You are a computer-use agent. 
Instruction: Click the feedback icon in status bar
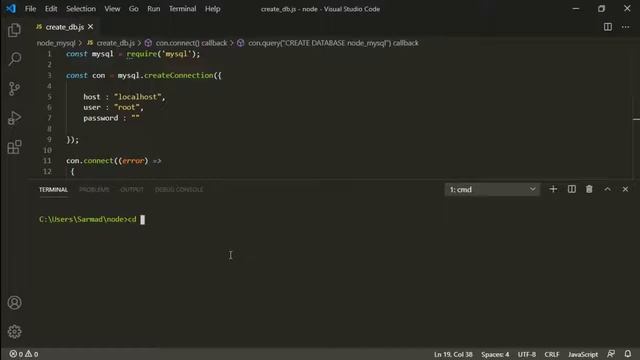pyautogui.click(x=611, y=354)
